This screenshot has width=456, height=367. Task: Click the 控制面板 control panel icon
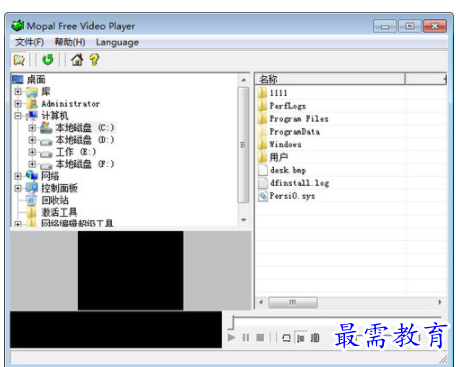click(x=32, y=188)
